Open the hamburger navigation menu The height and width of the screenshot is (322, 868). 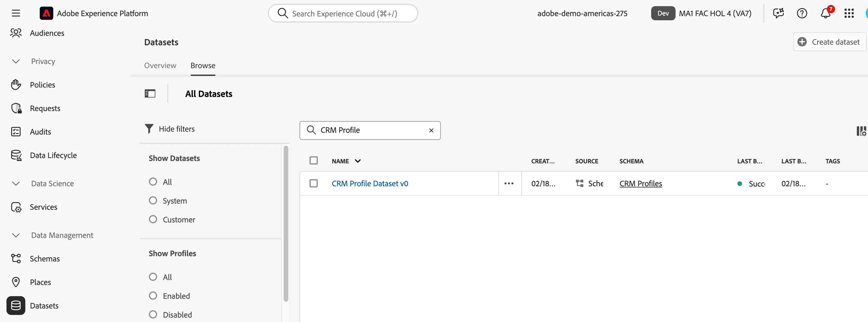16,13
